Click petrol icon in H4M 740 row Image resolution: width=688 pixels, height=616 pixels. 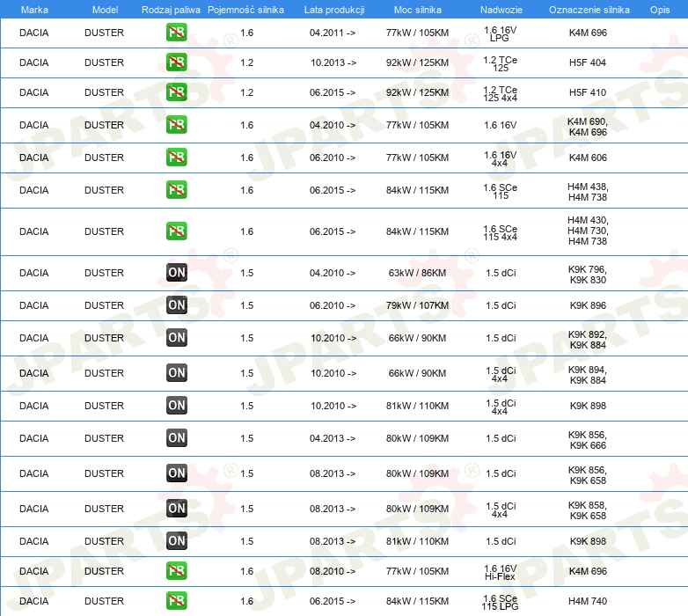pyautogui.click(x=176, y=601)
